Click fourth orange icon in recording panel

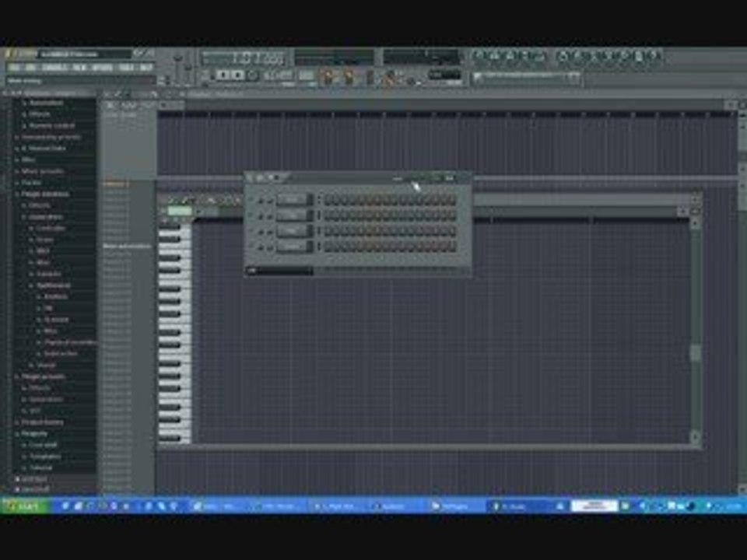(x=390, y=77)
